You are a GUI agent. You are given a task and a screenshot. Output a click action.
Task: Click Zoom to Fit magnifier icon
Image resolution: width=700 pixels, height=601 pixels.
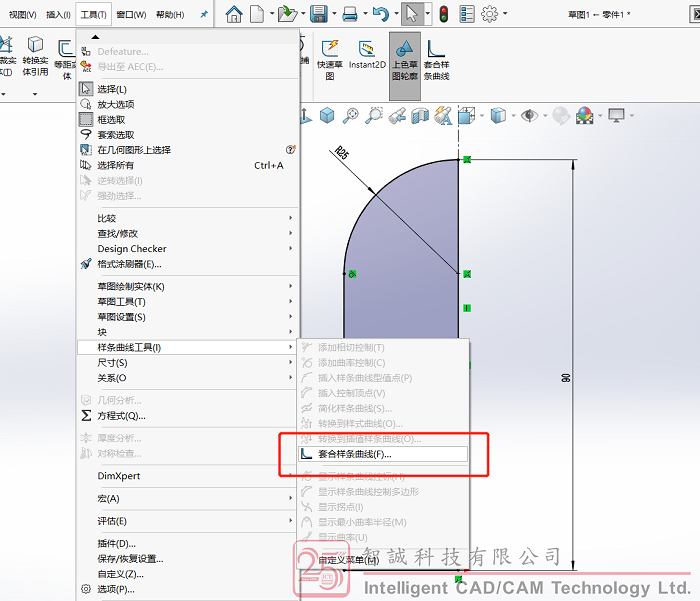(350, 116)
